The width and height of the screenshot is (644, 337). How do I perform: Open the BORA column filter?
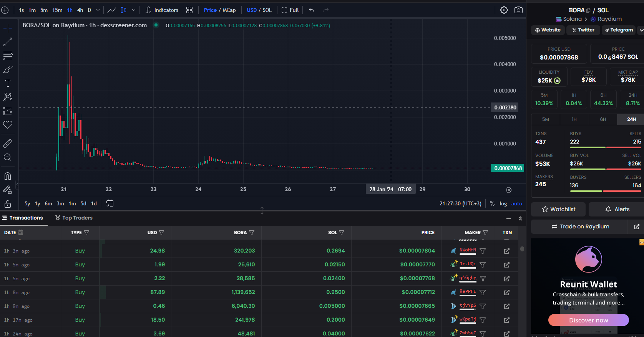(252, 233)
